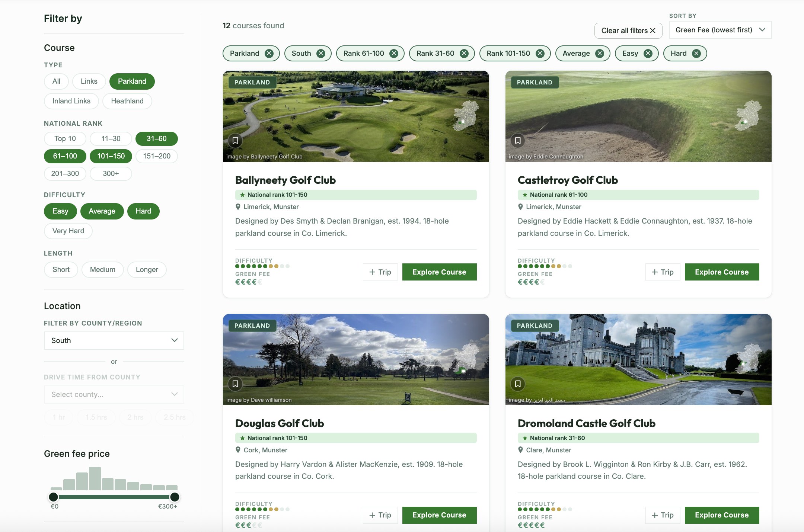Add Castletroy Golf Club to trip
Viewport: 804px width, 532px height.
click(663, 272)
